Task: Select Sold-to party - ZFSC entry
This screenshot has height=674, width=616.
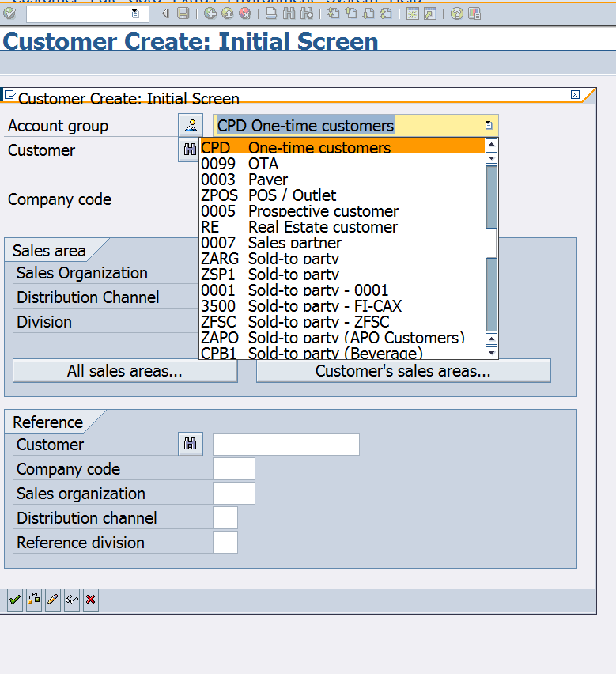Action: 342,322
